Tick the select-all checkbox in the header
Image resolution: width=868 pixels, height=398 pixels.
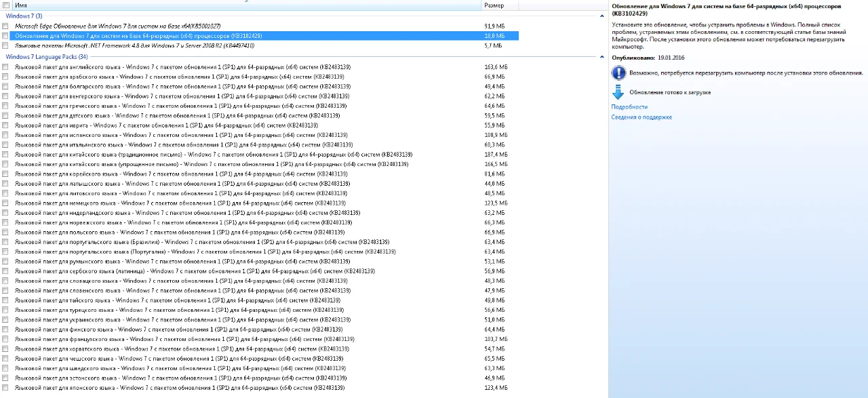click(x=5, y=5)
